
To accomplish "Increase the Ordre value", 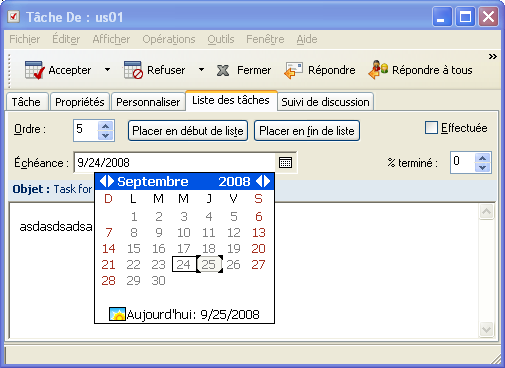I will [106, 126].
